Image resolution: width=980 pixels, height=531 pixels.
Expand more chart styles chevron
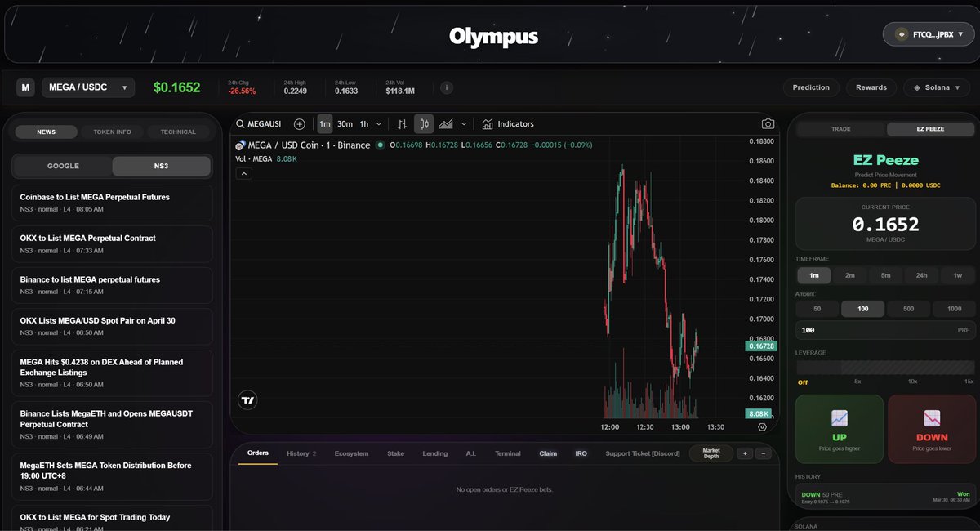pos(464,124)
